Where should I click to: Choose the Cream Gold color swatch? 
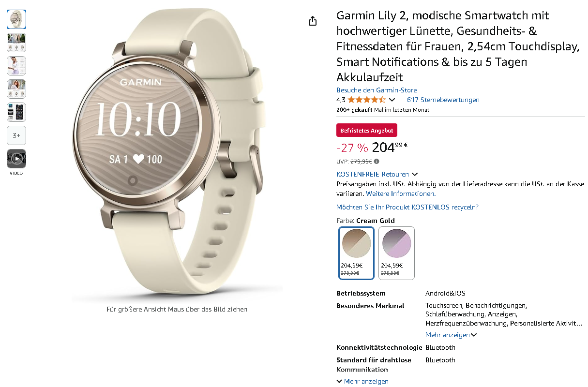coord(357,253)
